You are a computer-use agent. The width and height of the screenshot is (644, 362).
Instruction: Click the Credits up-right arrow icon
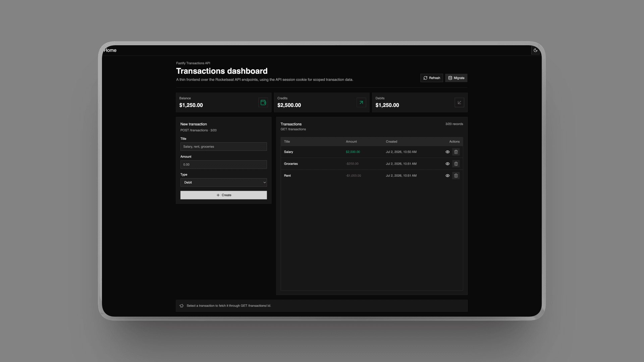click(361, 103)
